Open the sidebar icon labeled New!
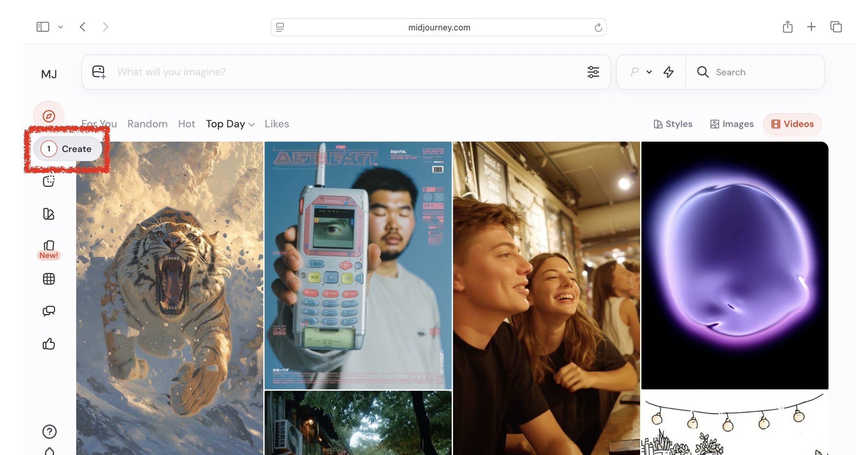 tap(49, 246)
